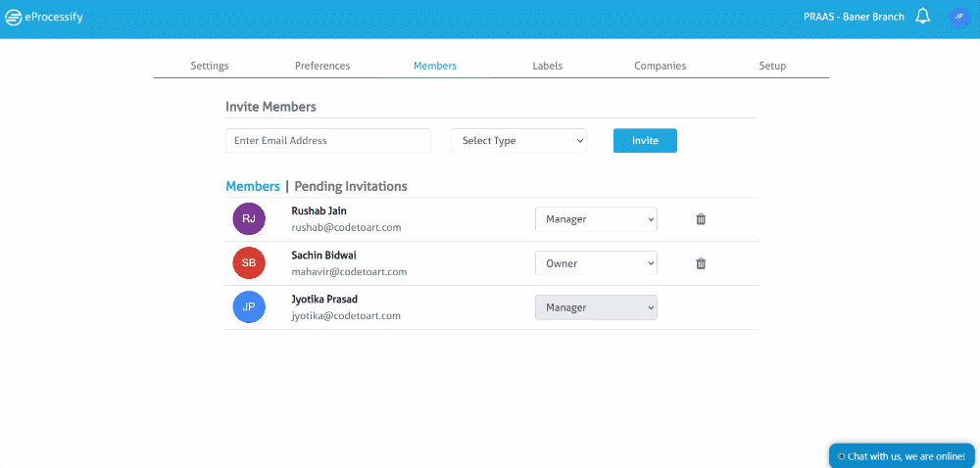Switch to the Preferences tab
This screenshot has width=980, height=468.
coord(322,66)
